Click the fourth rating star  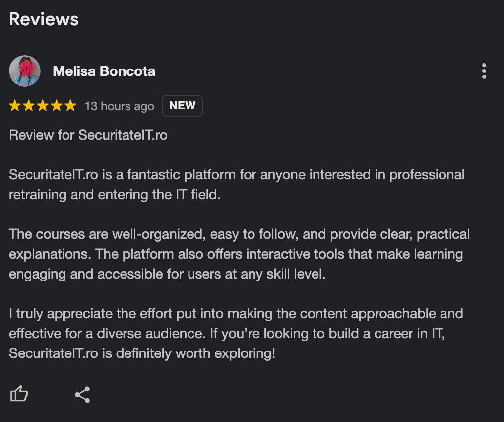click(57, 106)
